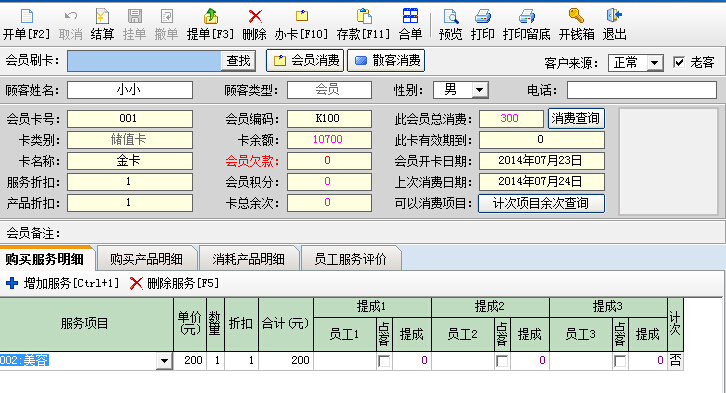Click the 提单[F3] retrieve order icon
The width and height of the screenshot is (726, 393).
pyautogui.click(x=211, y=17)
